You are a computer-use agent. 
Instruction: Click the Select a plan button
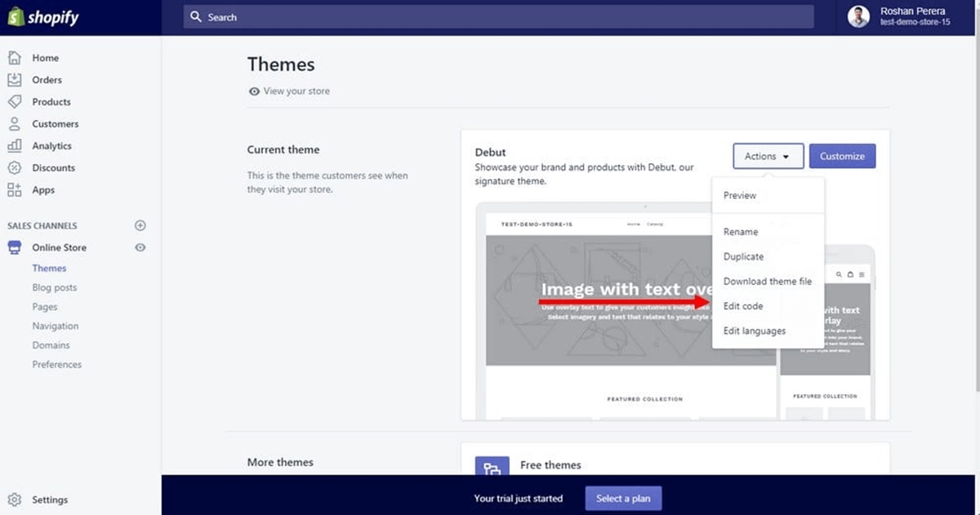tap(623, 498)
